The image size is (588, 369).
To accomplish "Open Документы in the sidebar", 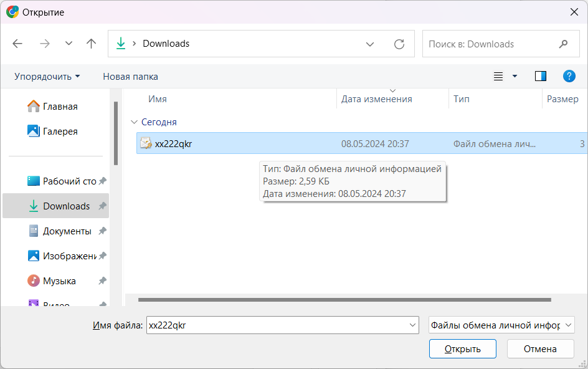I will [60, 231].
